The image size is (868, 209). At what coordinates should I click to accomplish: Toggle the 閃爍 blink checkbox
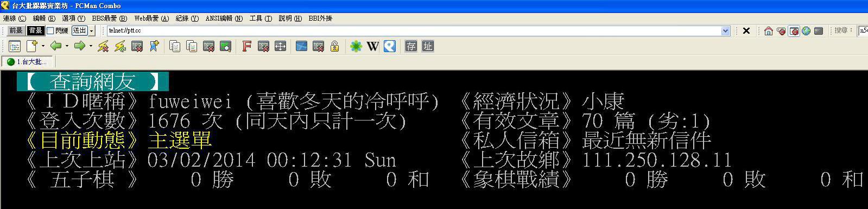pyautogui.click(x=50, y=31)
